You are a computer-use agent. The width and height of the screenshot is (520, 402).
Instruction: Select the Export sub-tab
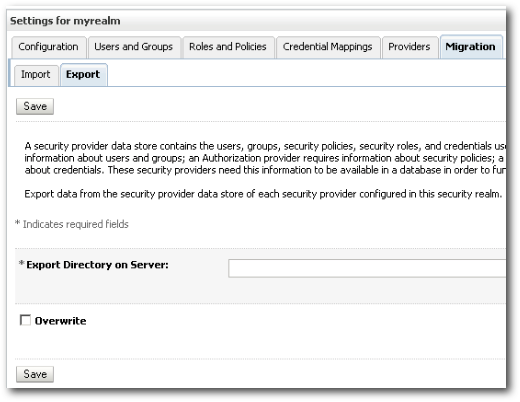83,75
